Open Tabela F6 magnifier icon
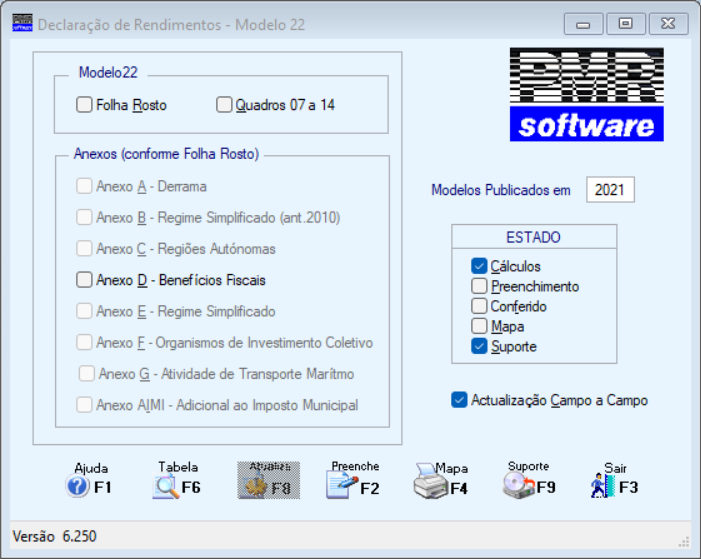Image resolution: width=701 pixels, height=559 pixels. 177,480
